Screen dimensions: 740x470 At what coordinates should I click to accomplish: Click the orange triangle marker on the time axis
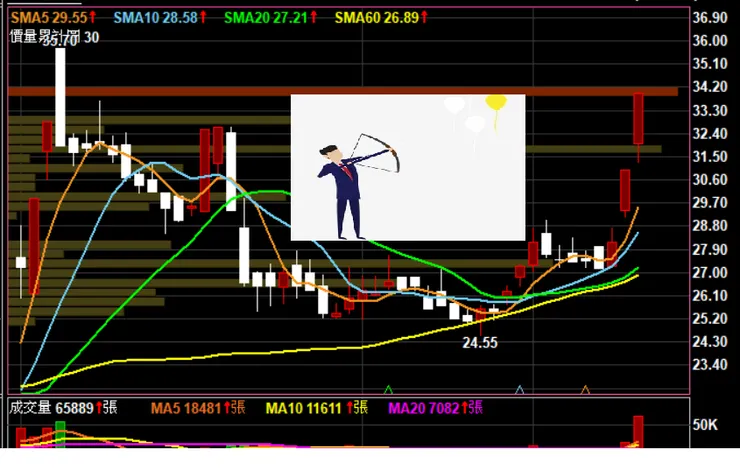585,390
